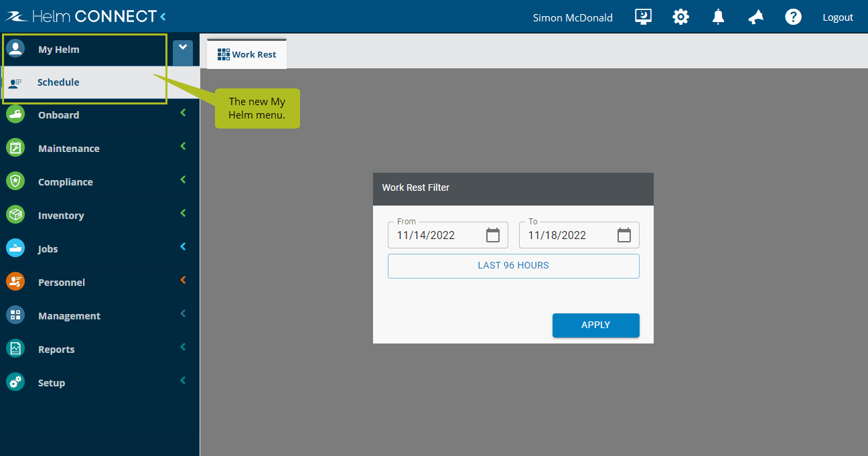Open the Personnel menu label
The height and width of the screenshot is (456, 868).
[x=62, y=283]
